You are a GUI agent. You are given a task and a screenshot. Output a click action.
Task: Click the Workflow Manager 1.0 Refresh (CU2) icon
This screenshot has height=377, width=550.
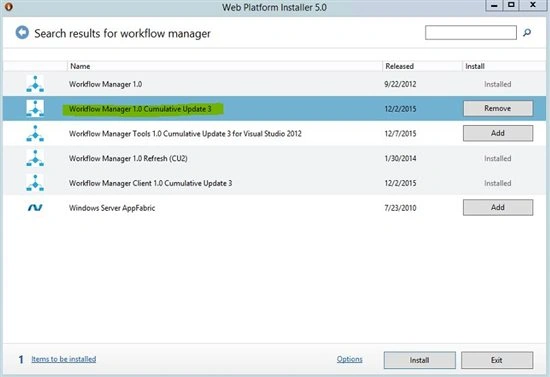pyautogui.click(x=35, y=158)
